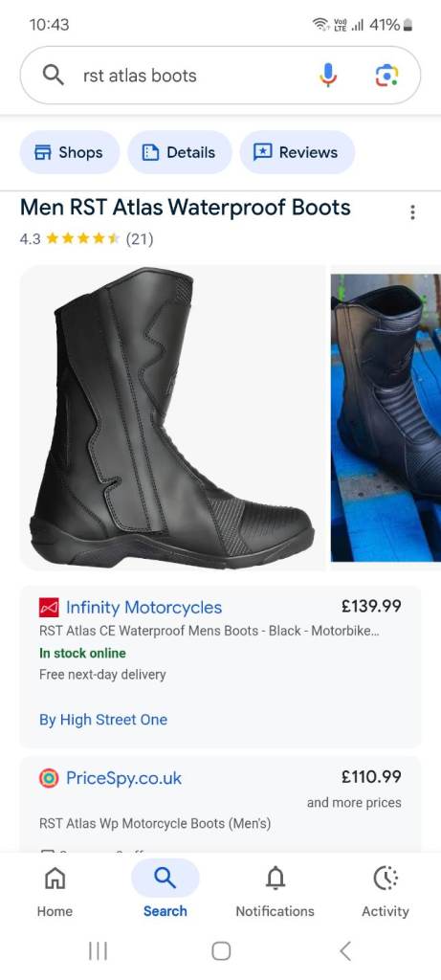The height and width of the screenshot is (980, 441).
Task: Open the Infinity Motorcycles store link
Action: 143,608
